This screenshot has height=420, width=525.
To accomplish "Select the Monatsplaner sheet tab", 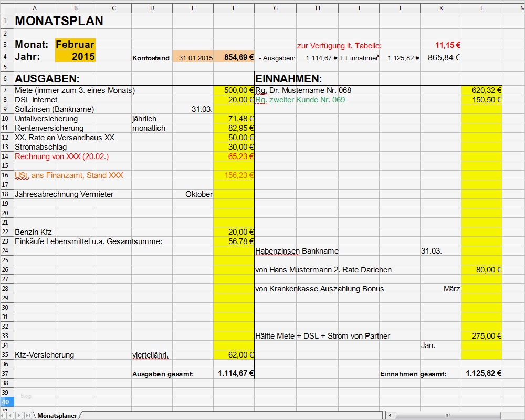I will tap(56, 415).
